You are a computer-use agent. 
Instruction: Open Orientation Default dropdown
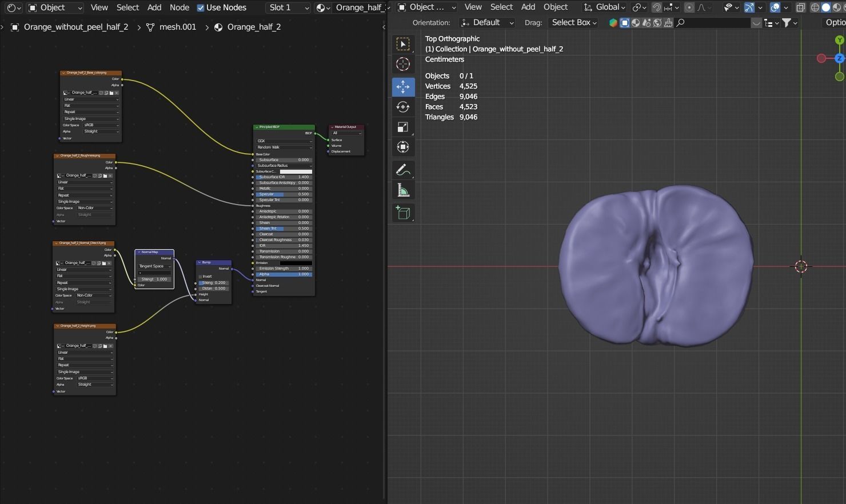(488, 23)
